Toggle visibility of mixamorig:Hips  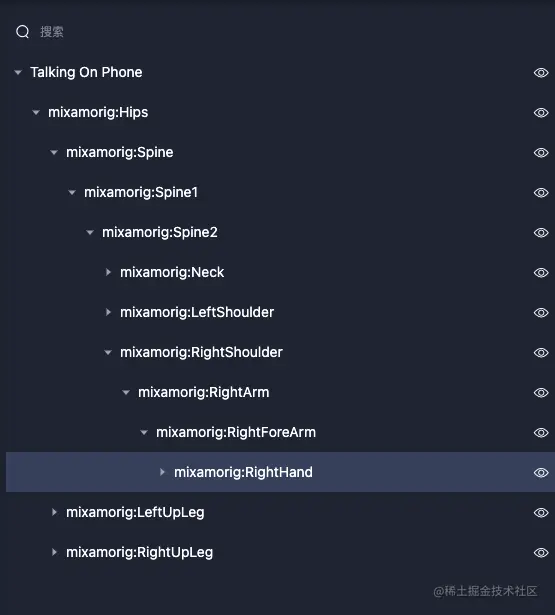coord(541,113)
